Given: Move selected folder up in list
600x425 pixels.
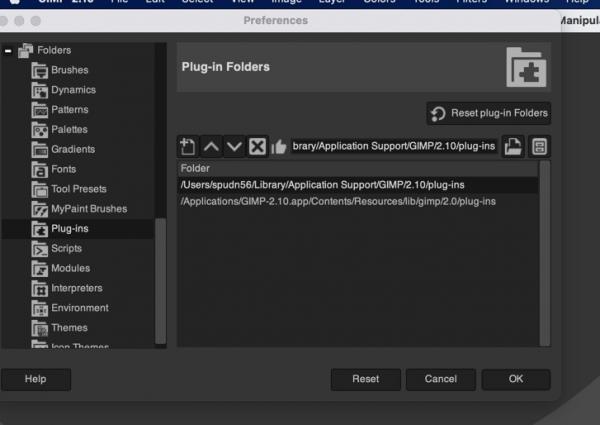Looking at the screenshot, I should pos(211,147).
